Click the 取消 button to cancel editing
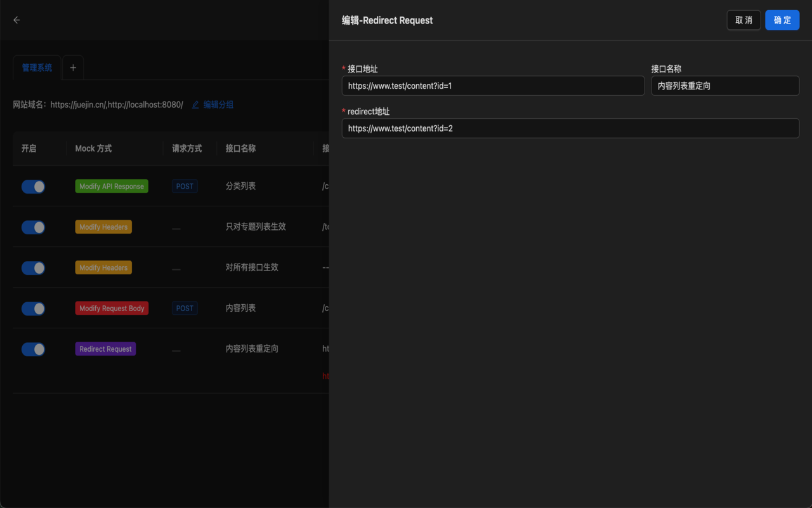This screenshot has height=508, width=812. tap(743, 20)
